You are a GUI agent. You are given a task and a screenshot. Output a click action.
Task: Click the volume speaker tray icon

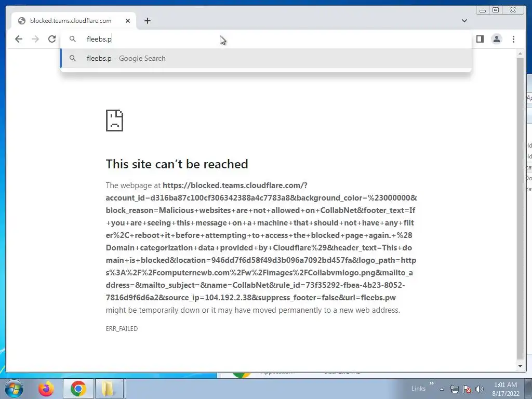[x=479, y=389]
